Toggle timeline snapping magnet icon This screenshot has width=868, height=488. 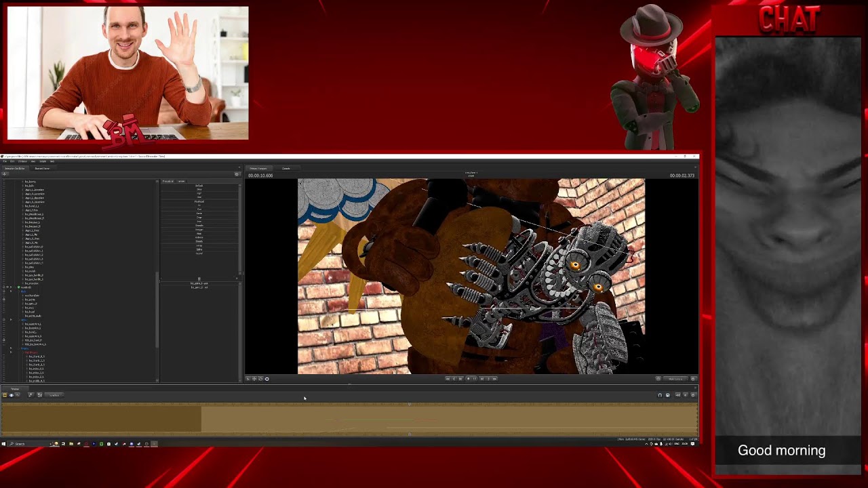click(660, 395)
